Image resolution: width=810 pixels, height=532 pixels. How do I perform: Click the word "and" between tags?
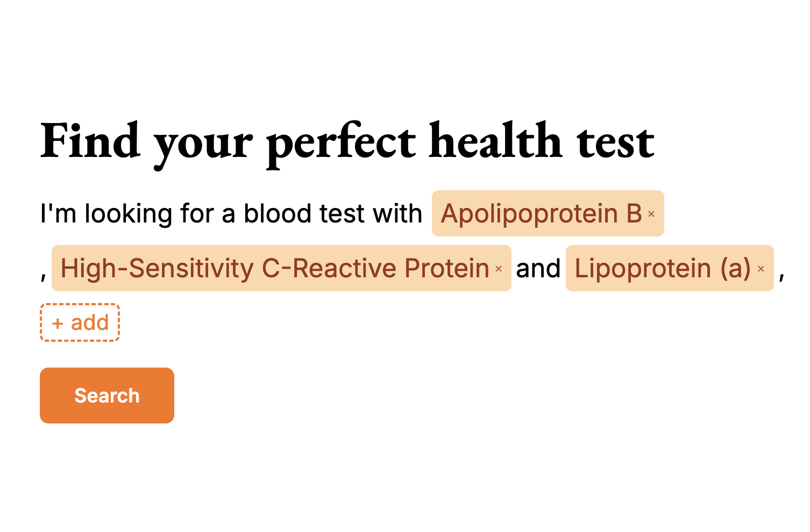click(x=538, y=268)
